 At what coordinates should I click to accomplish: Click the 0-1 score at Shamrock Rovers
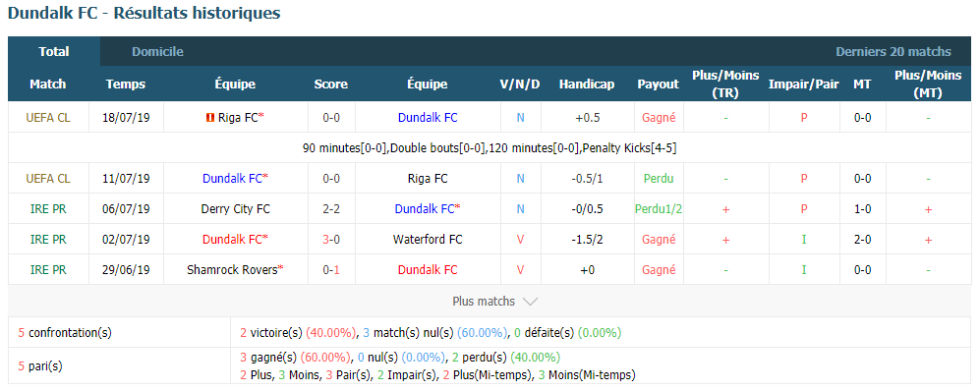(331, 270)
